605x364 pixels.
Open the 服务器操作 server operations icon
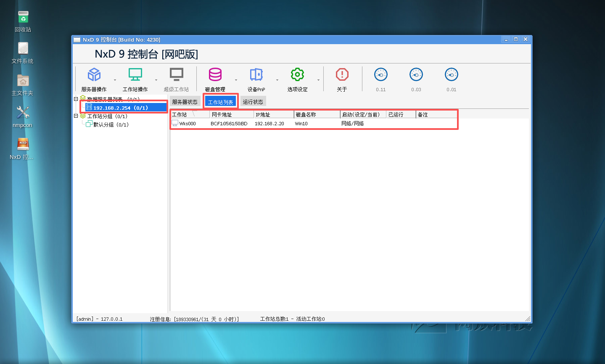click(94, 75)
